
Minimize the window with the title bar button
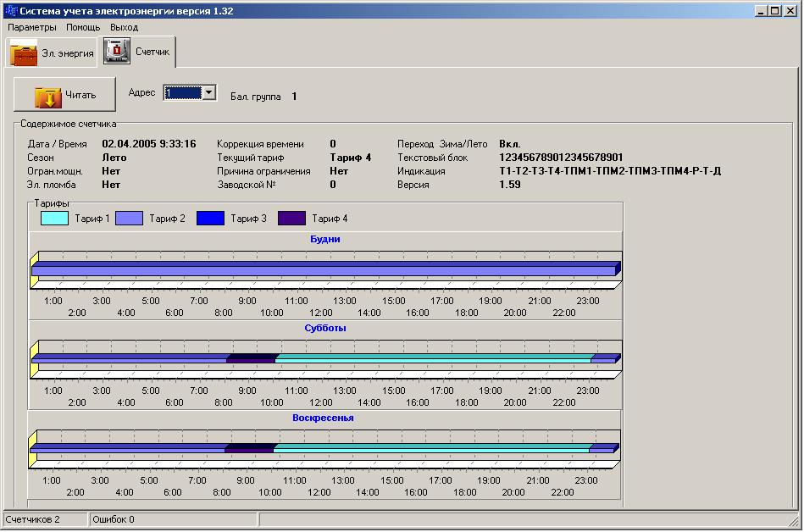point(759,11)
